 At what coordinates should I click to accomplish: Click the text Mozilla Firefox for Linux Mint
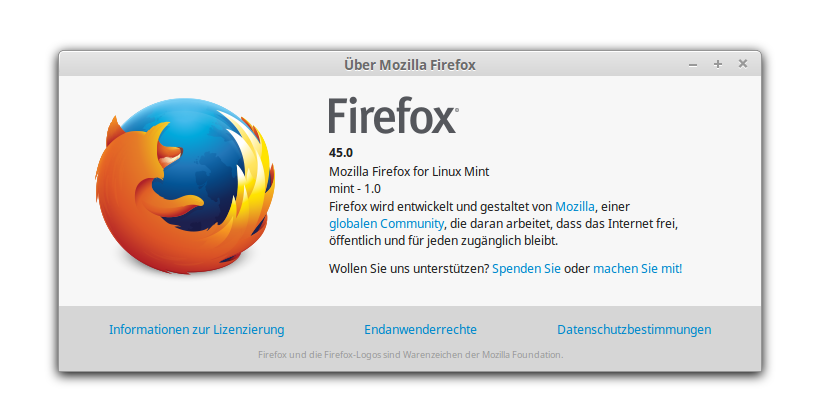point(409,172)
